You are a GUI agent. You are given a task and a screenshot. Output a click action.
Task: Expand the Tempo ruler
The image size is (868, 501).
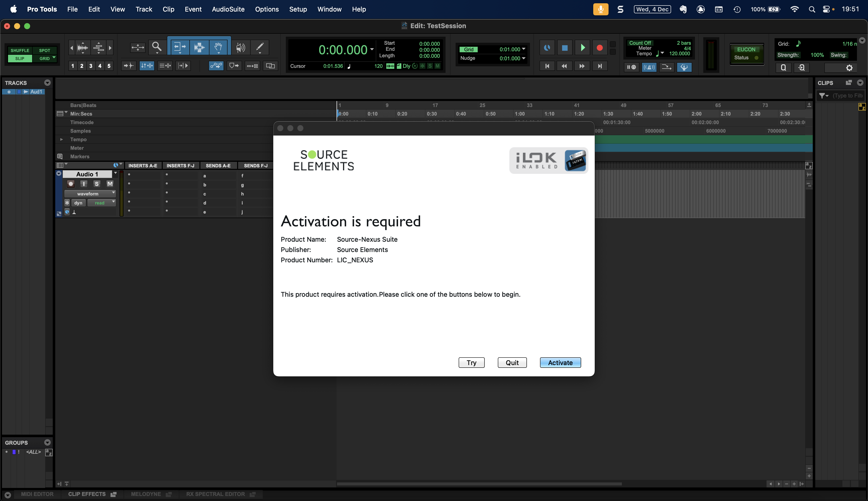(61, 139)
